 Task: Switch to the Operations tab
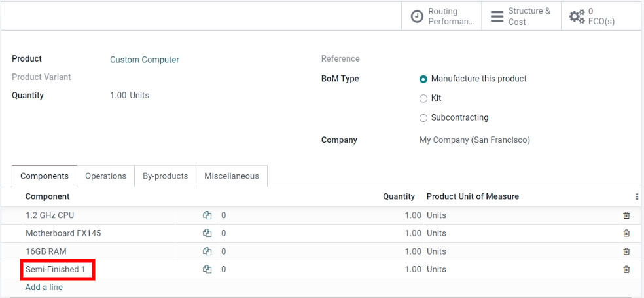coord(105,176)
